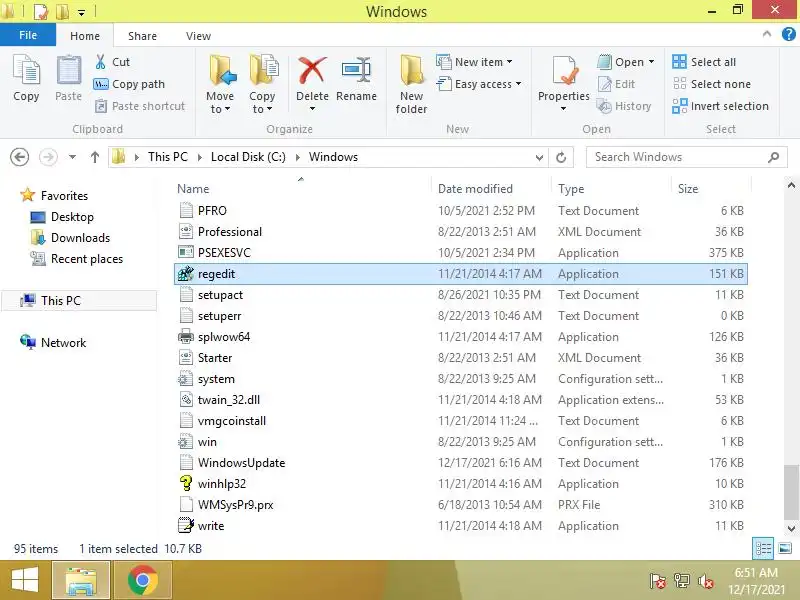Viewport: 800px width, 600px height.
Task: Click scrollbar down arrow
Action: tap(791, 529)
